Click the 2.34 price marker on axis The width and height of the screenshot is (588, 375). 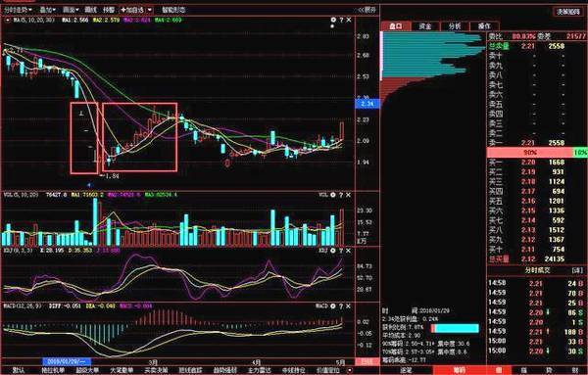tap(367, 104)
